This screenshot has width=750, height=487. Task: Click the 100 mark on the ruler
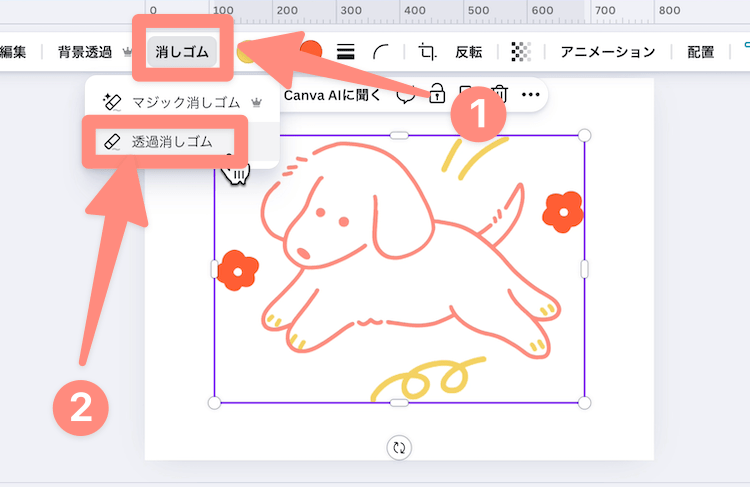(223, 10)
